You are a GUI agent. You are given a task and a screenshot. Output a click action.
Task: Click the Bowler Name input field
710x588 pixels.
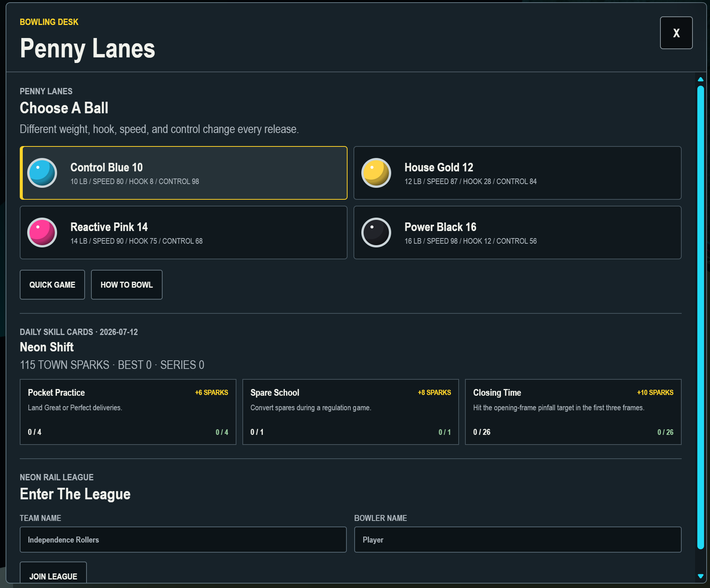pyautogui.click(x=518, y=540)
